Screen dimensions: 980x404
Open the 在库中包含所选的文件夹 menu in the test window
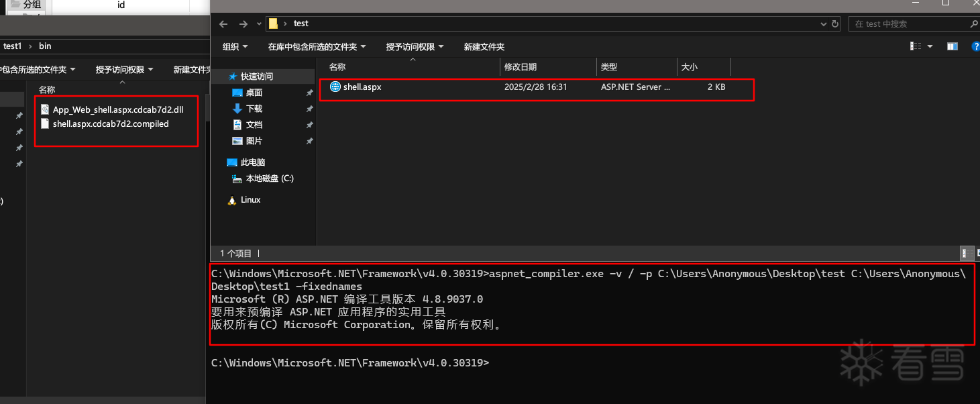(x=317, y=46)
